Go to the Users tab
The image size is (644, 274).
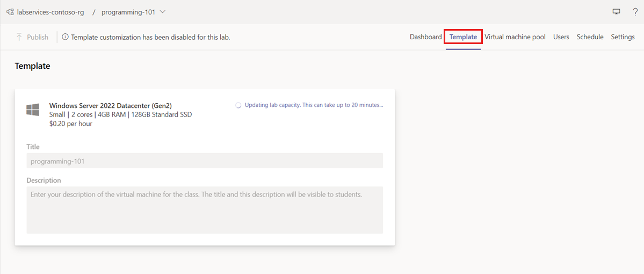pos(561,37)
